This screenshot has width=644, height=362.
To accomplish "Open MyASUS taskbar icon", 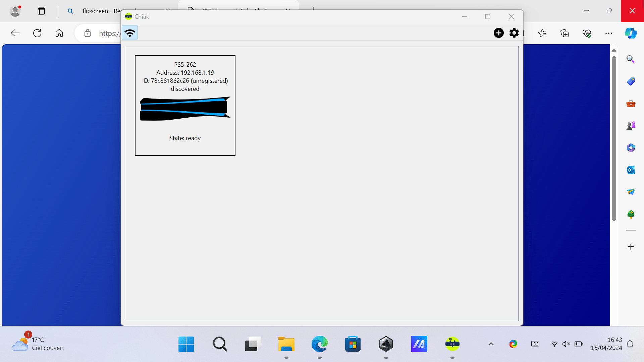I will tap(419, 344).
